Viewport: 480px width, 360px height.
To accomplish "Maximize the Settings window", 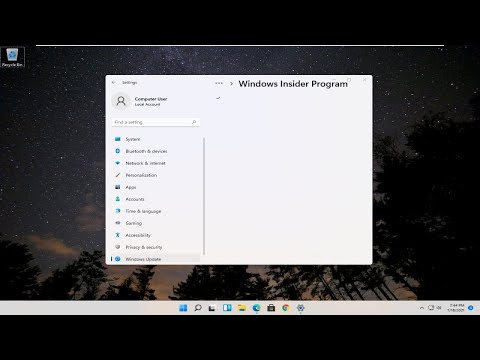I will pos(349,80).
